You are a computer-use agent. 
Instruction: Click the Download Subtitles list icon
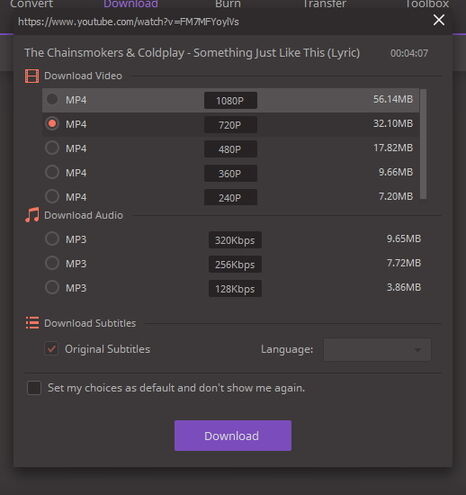[x=32, y=323]
